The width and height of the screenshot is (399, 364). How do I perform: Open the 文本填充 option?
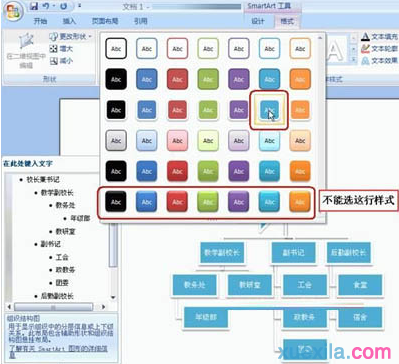click(x=380, y=36)
